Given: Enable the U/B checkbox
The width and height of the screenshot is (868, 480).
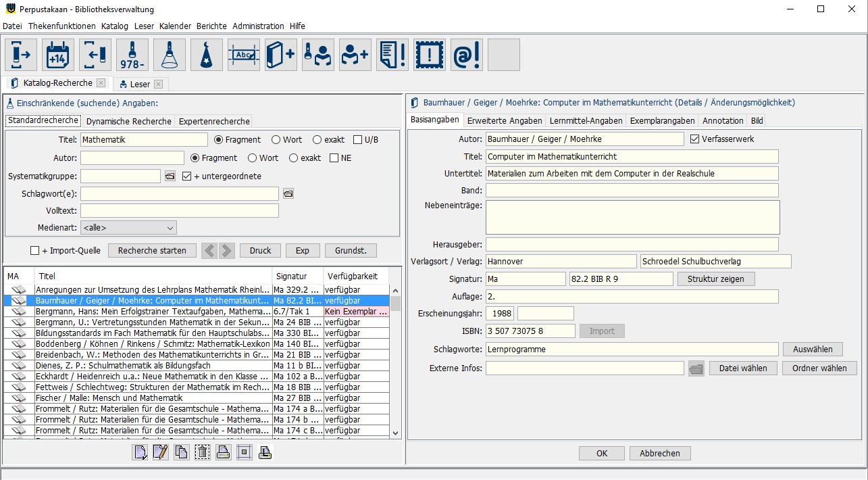Looking at the screenshot, I should pyautogui.click(x=358, y=140).
